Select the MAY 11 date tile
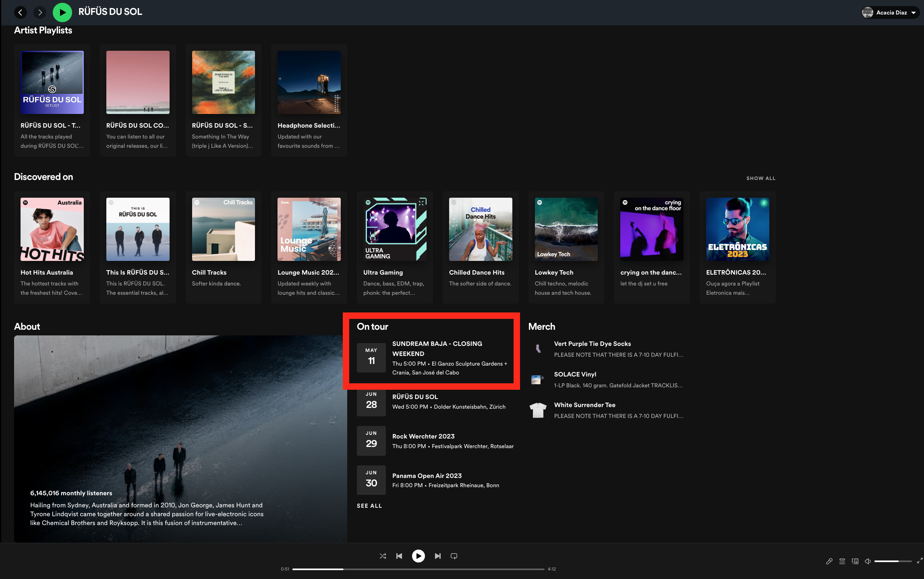Image resolution: width=924 pixels, height=579 pixels. coord(371,358)
